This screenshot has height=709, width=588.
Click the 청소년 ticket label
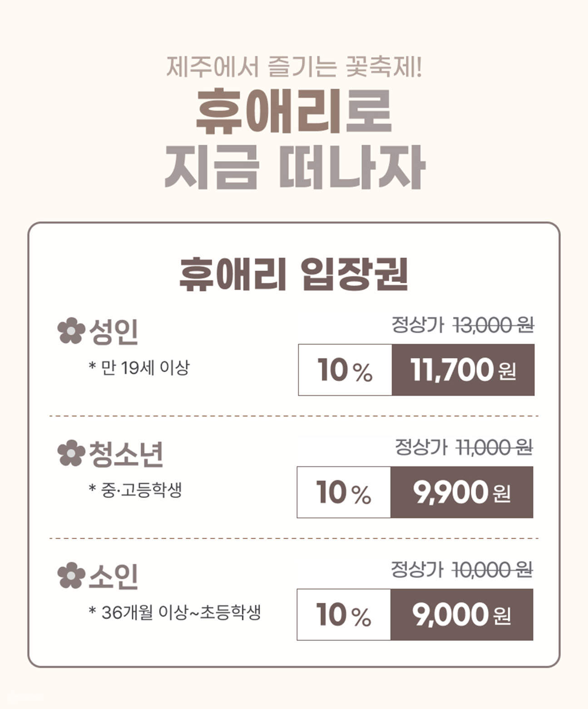[x=126, y=454]
